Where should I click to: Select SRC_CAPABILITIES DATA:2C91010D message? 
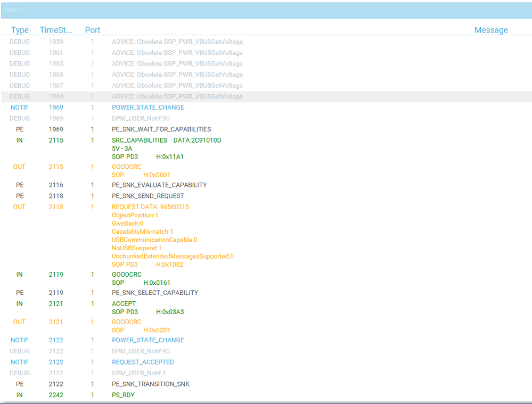tap(167, 140)
